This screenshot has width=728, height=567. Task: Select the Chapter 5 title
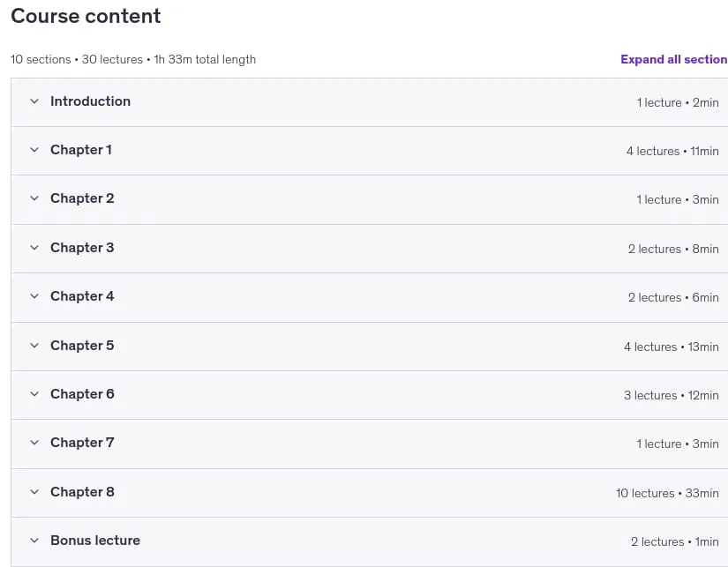[x=82, y=346]
